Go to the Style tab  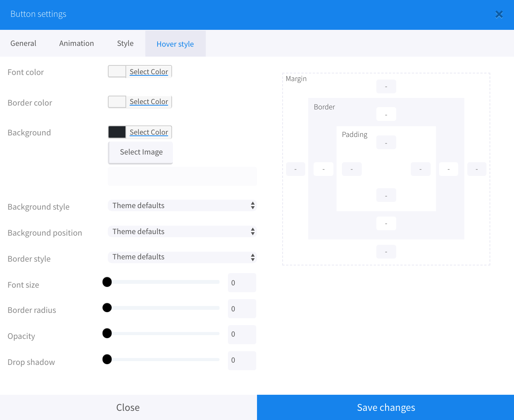coord(125,44)
